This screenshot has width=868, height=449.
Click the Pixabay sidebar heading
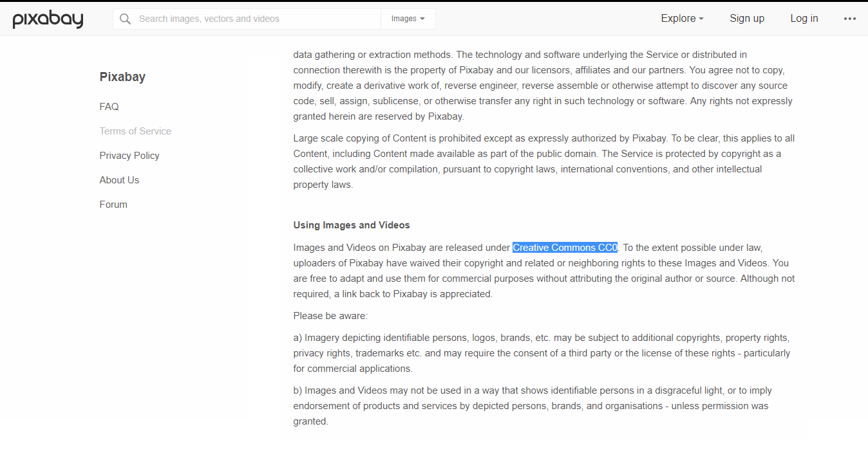pos(122,77)
